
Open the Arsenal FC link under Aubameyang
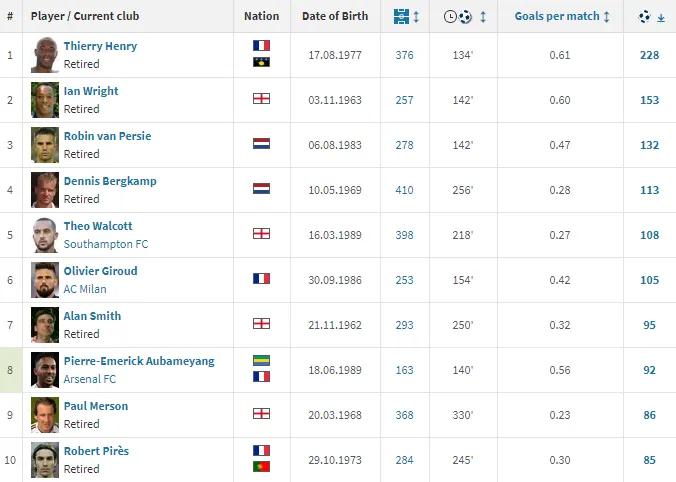(90, 379)
